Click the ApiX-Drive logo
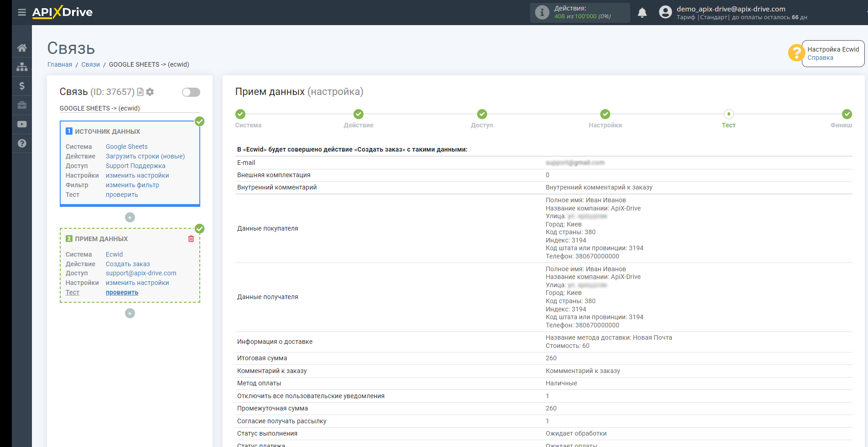Viewport: 868px width, 447px height. coord(62,12)
